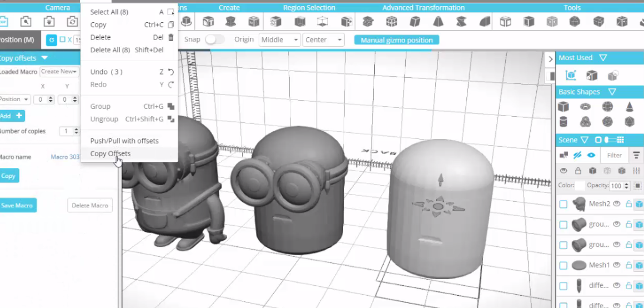
Task: Toggle the blue crossed-eye hide icon in Scene header
Action: 577,155
